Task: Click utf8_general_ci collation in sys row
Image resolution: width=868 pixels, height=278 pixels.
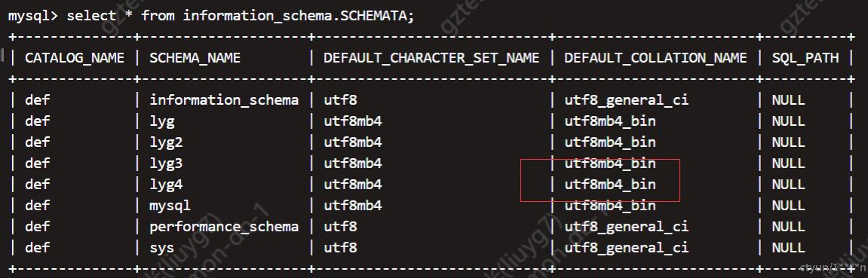Action: 627,247
